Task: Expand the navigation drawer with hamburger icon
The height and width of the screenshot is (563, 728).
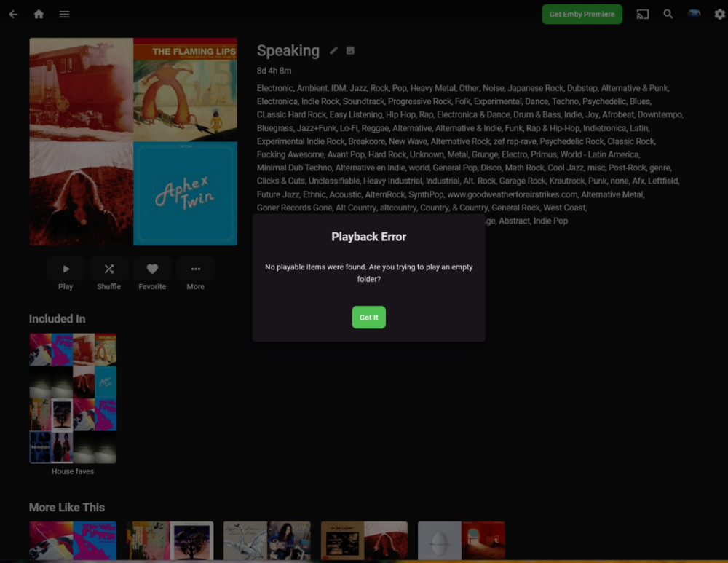Action: 64,14
